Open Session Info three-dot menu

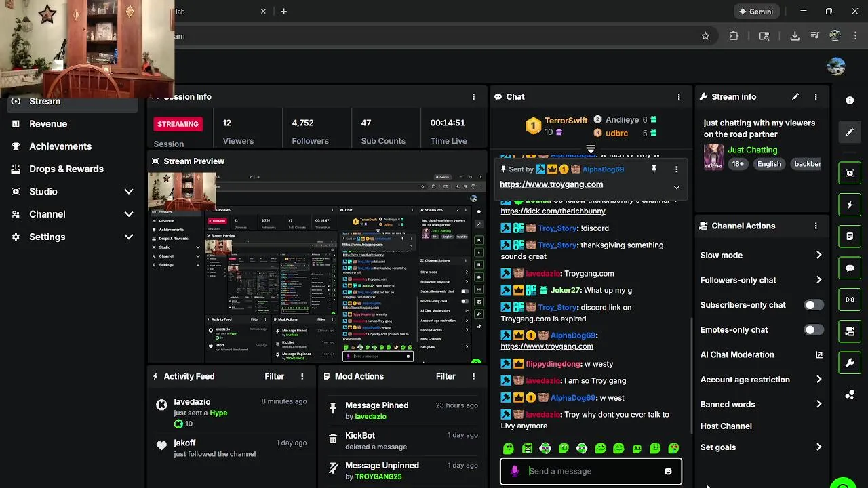473,97
